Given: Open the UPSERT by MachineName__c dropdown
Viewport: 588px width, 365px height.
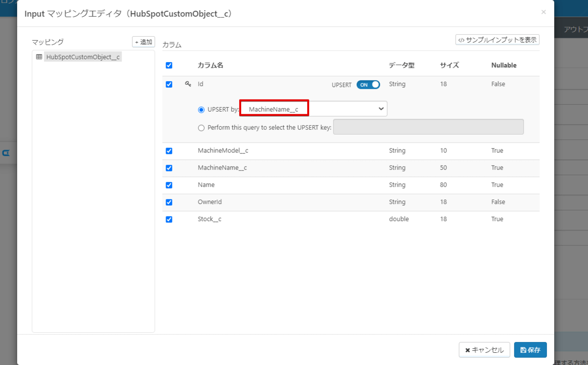Looking at the screenshot, I should [314, 109].
